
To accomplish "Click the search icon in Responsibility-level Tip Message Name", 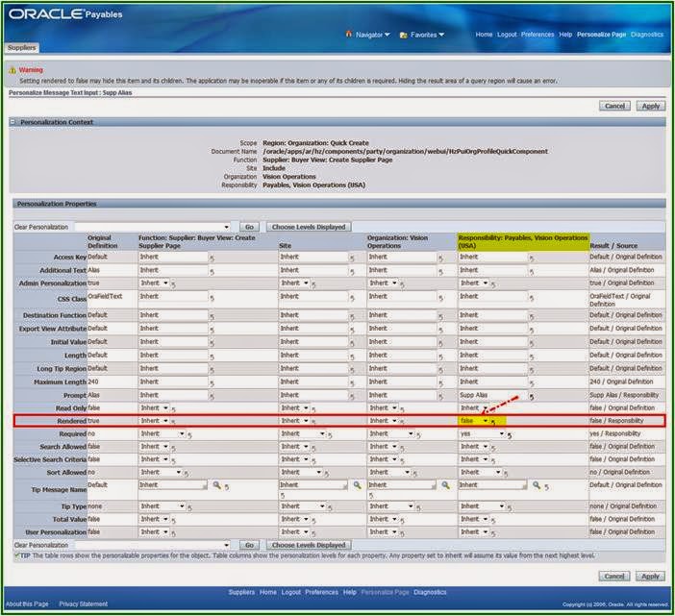I will coord(537,485).
